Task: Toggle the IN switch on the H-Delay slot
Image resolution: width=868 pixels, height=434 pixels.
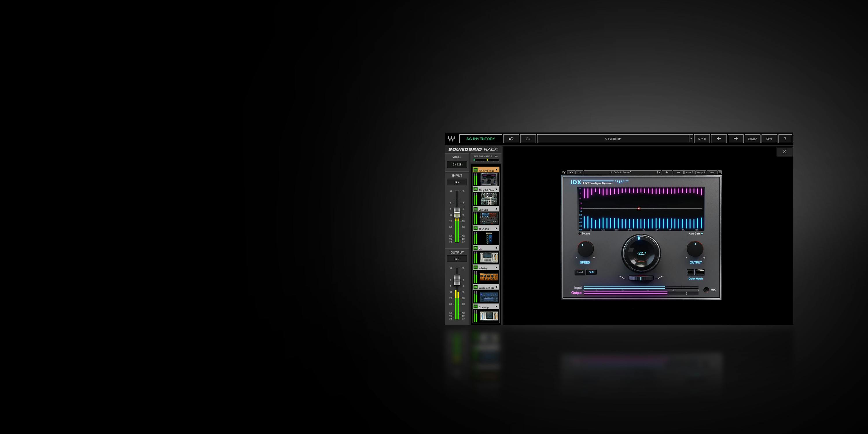Action: pos(476,268)
